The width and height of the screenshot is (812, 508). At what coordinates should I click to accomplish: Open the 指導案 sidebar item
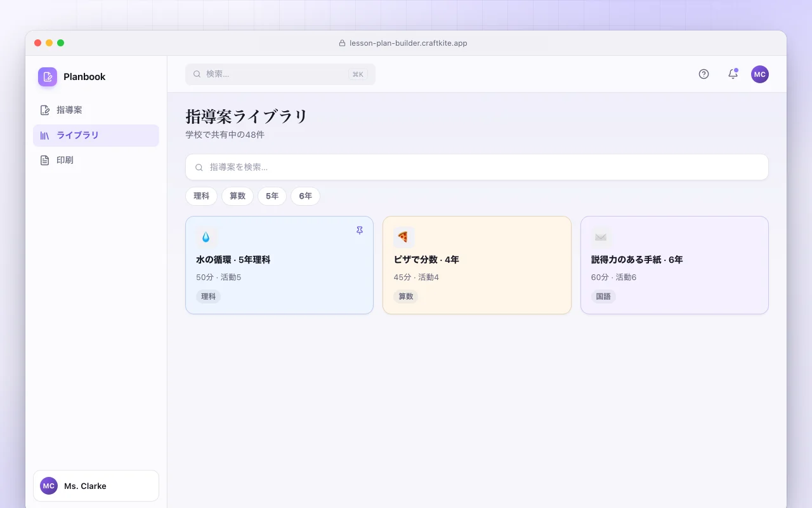[x=96, y=110]
